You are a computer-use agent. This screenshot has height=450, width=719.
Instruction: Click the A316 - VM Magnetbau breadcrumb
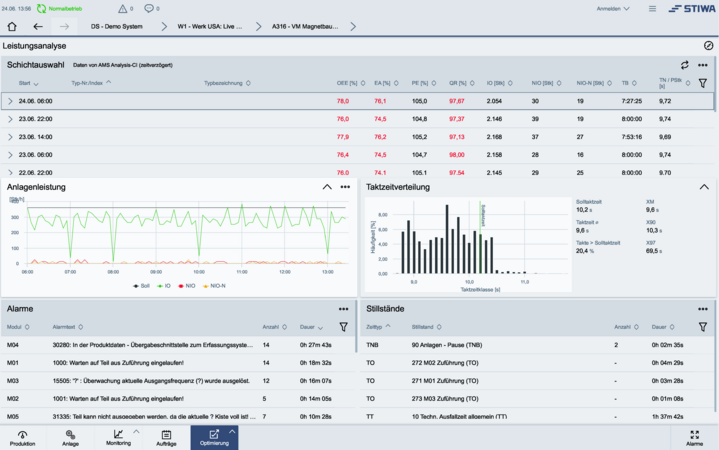[305, 27]
